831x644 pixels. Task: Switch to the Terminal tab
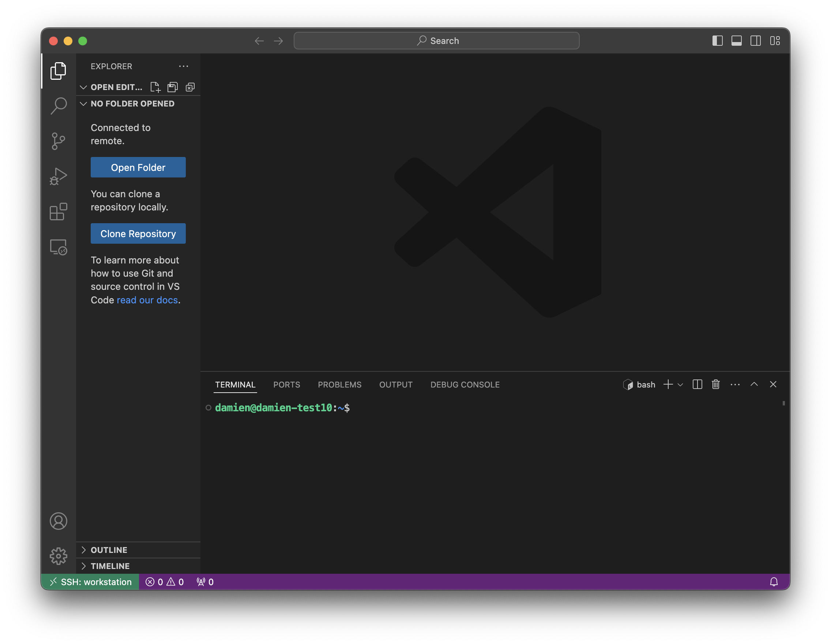235,385
